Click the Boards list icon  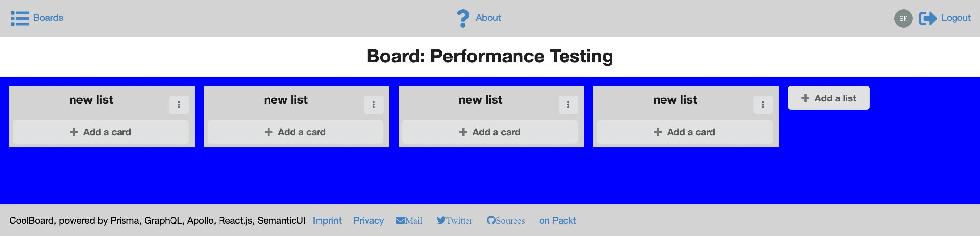[x=20, y=18]
